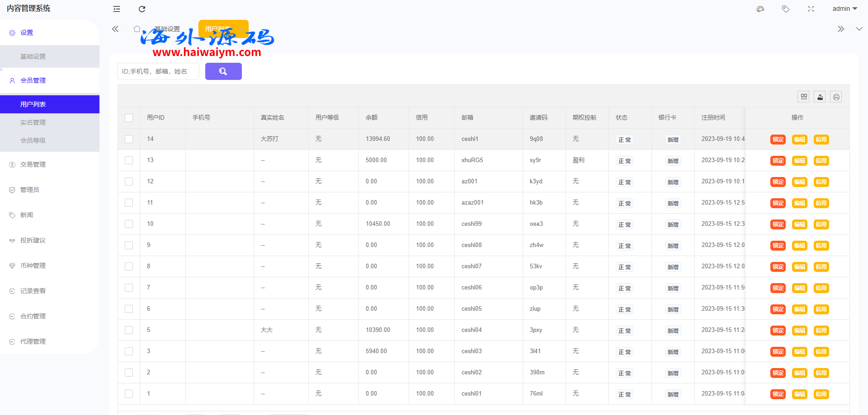
Task: Toggle fullscreen mode icon
Action: point(811,9)
